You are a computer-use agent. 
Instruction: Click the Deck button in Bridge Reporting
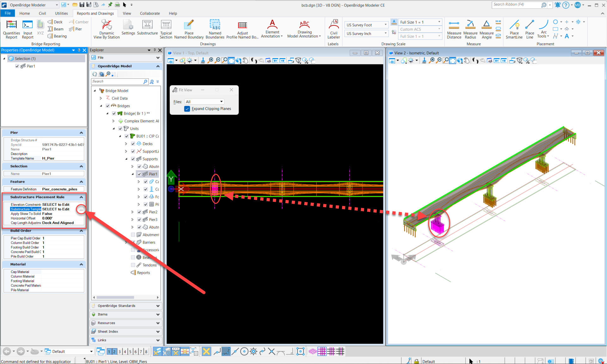click(x=55, y=22)
